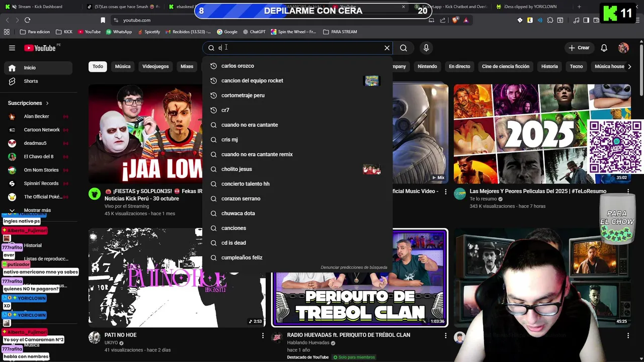The width and height of the screenshot is (644, 362).
Task: Open the WhatsApp bookmark
Action: click(119, 32)
